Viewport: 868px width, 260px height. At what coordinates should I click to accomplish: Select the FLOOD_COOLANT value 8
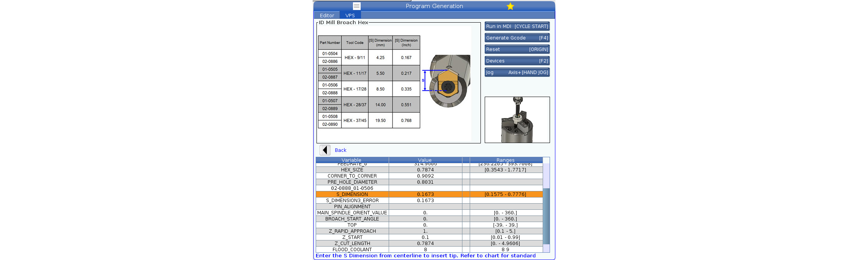[425, 249]
